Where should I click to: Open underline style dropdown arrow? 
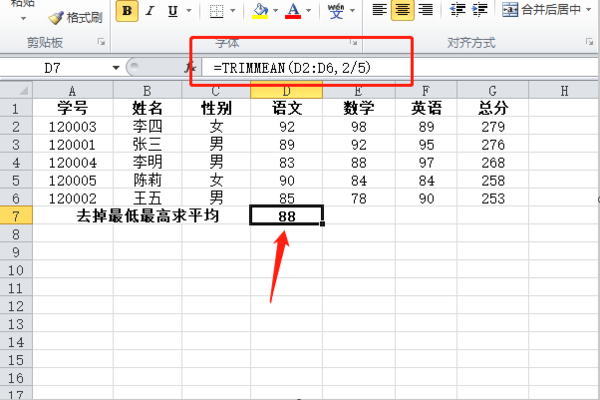189,11
